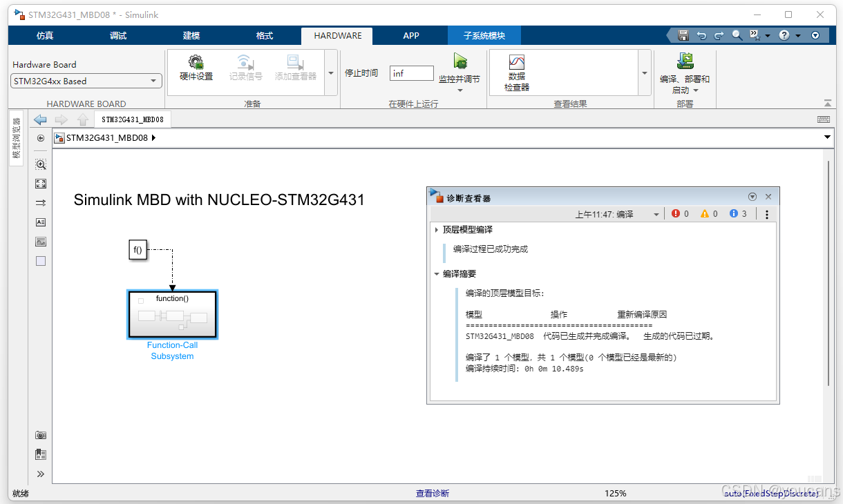Click the keyboard shortcuts icon above the canvas

pos(823,119)
